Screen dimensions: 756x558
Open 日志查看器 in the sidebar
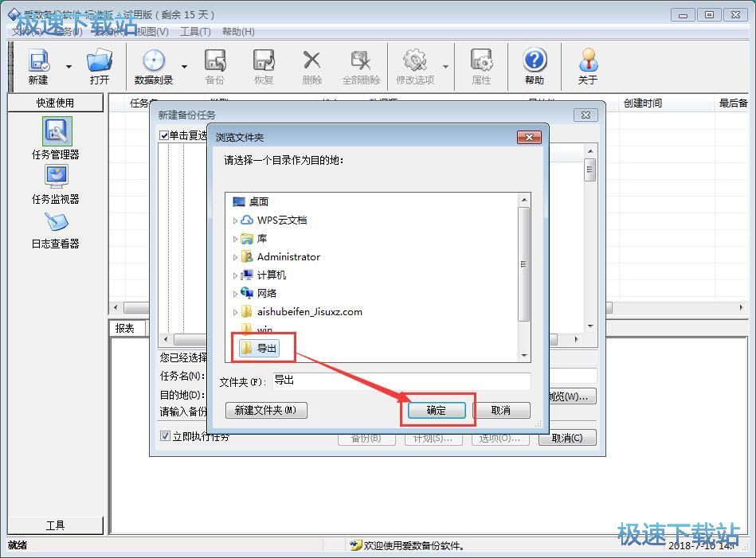56,228
